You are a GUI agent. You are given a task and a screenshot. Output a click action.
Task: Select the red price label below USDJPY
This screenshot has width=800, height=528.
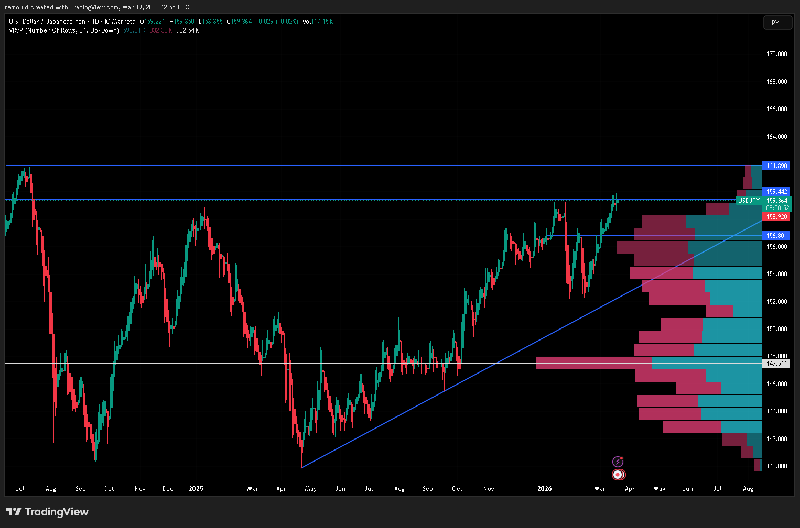pos(776,216)
